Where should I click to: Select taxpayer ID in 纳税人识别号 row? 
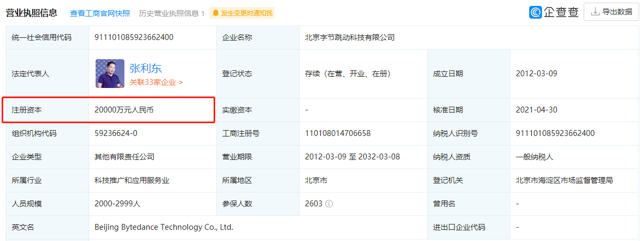point(555,133)
